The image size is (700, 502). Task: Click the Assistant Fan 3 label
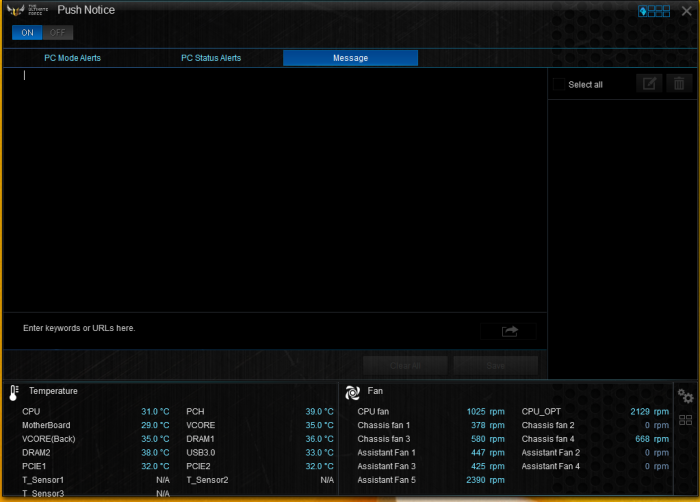[x=387, y=466]
